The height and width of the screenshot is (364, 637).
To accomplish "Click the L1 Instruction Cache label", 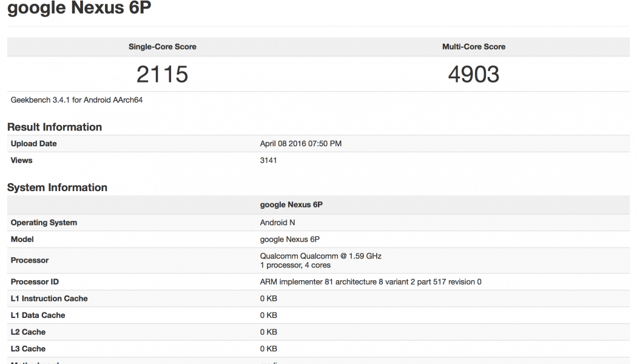I will (x=49, y=298).
